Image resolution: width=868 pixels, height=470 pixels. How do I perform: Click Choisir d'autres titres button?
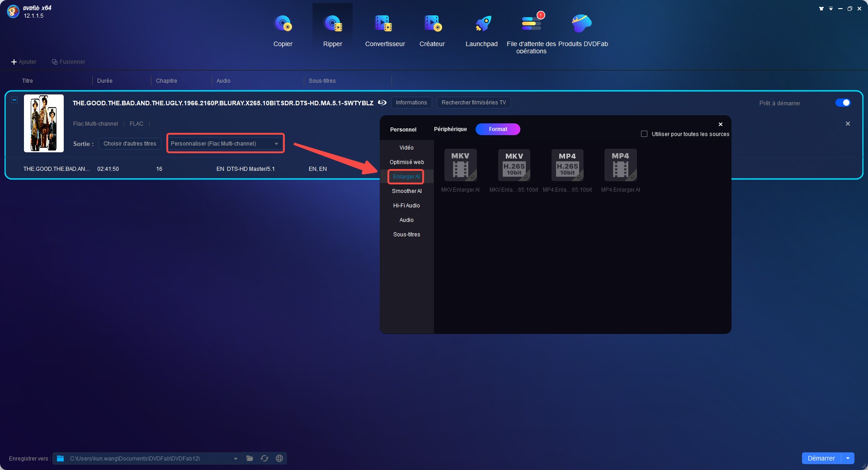tap(130, 144)
